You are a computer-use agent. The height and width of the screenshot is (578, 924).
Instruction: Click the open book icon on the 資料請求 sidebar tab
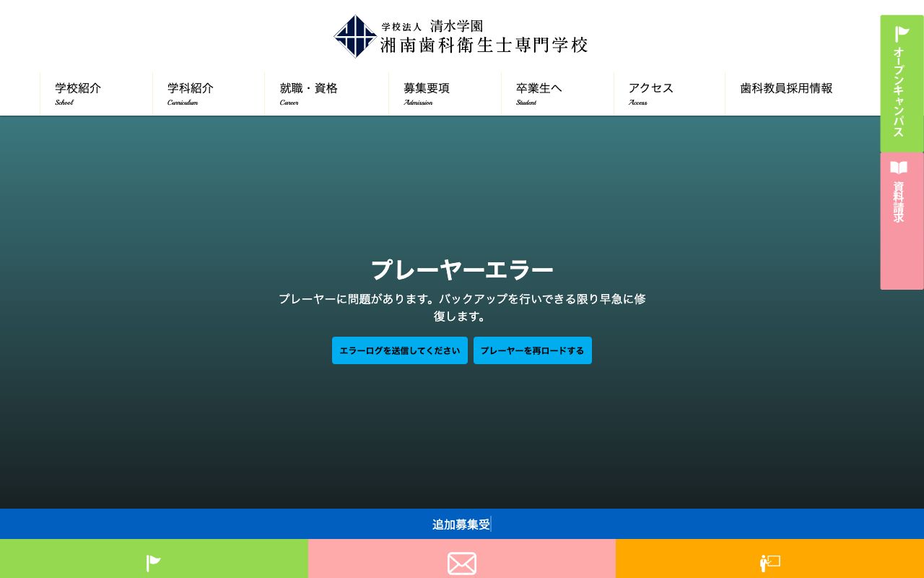click(899, 168)
